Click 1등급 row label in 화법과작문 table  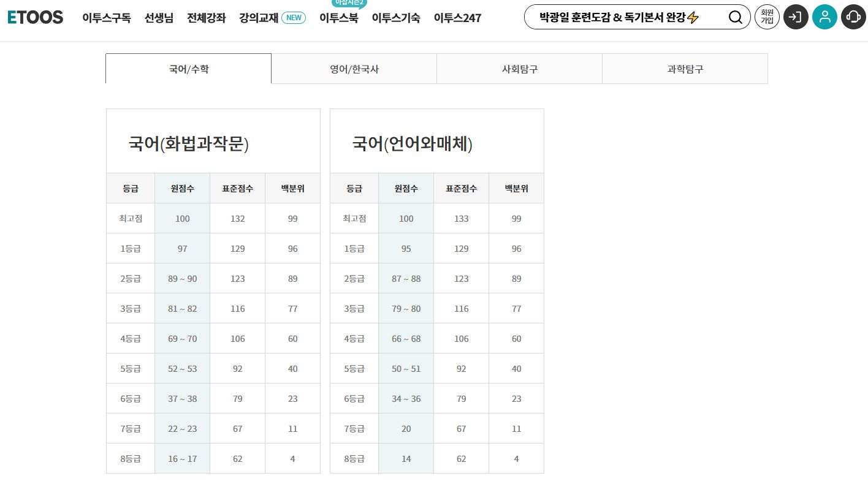pyautogui.click(x=131, y=249)
